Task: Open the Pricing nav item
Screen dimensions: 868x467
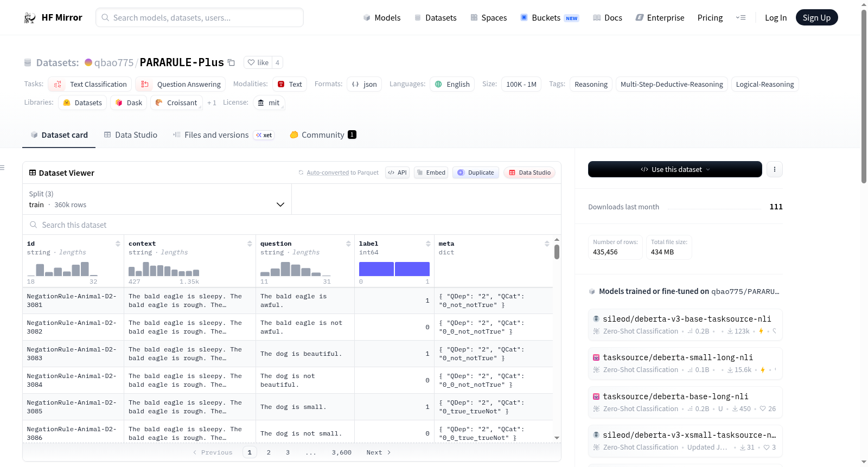Action: click(710, 18)
